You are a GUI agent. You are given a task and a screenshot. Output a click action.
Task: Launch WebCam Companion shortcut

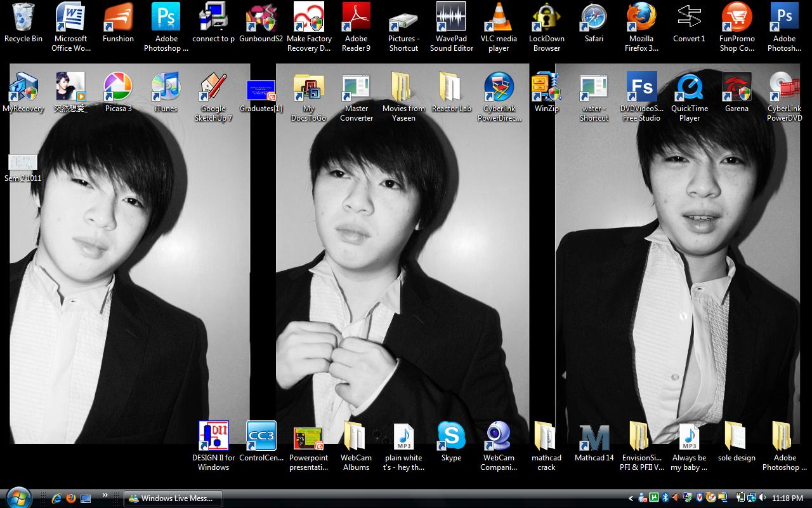click(x=499, y=446)
